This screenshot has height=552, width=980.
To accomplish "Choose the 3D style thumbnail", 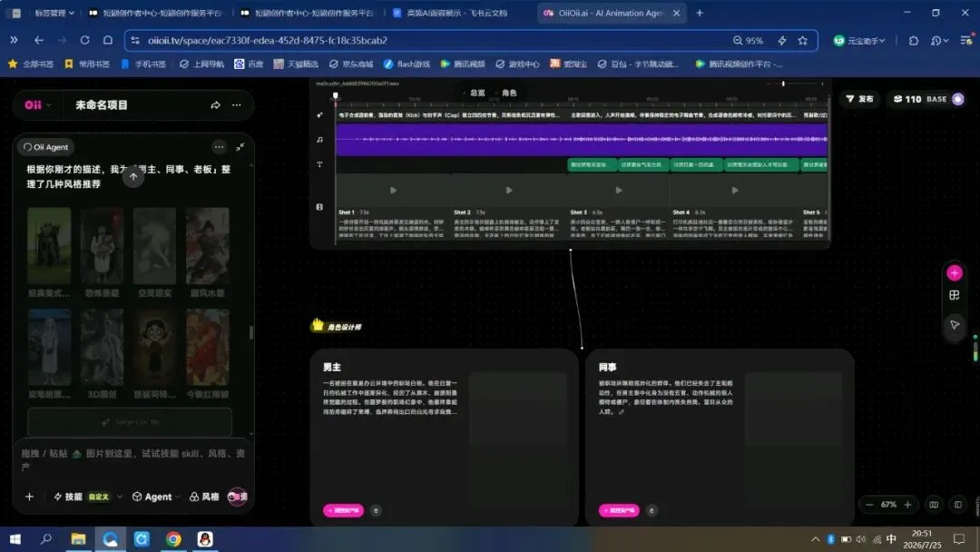I will click(102, 347).
